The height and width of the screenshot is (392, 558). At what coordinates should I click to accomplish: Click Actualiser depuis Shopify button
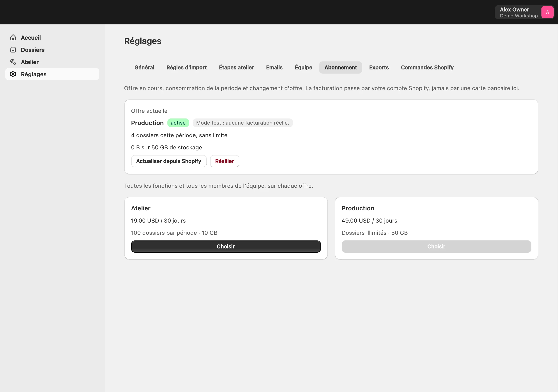click(x=169, y=161)
